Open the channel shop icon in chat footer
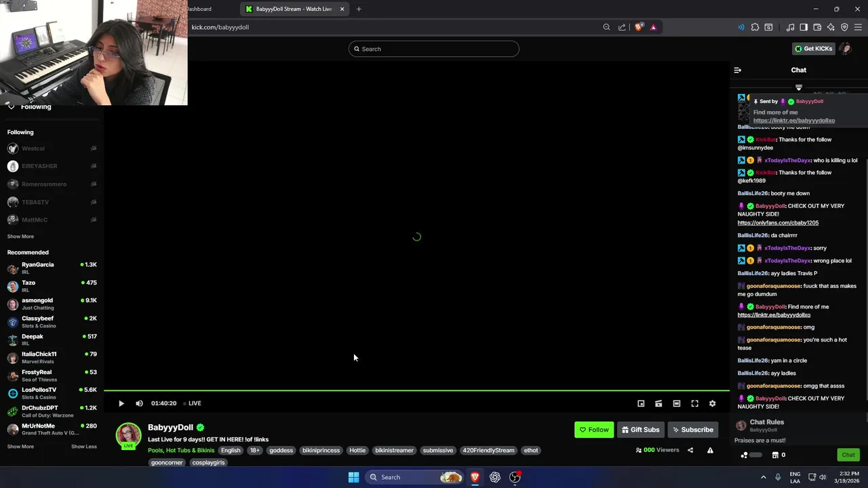Screen dimensions: 868x488 775,455
